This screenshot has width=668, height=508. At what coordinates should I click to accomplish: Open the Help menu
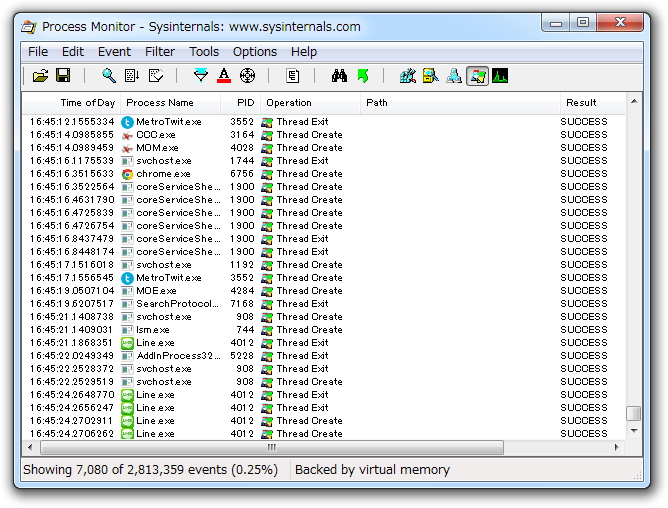pos(304,52)
